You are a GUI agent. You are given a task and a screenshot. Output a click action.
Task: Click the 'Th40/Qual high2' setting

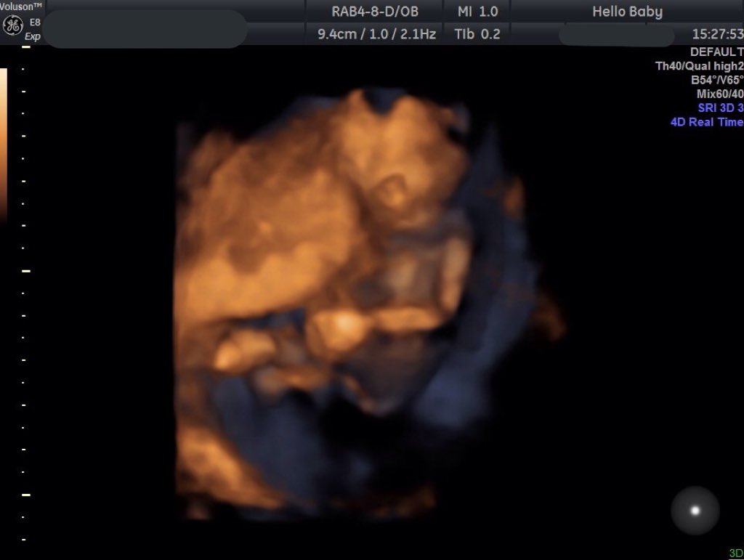(x=700, y=66)
